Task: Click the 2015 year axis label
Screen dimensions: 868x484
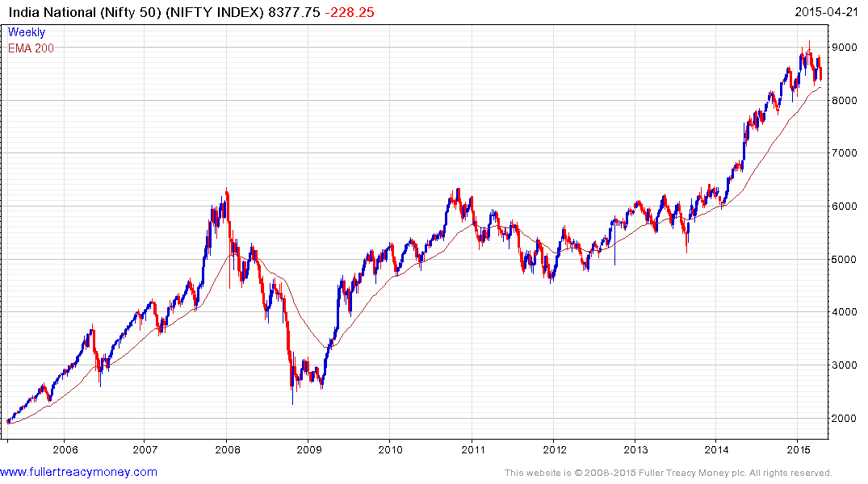Action: click(x=799, y=449)
